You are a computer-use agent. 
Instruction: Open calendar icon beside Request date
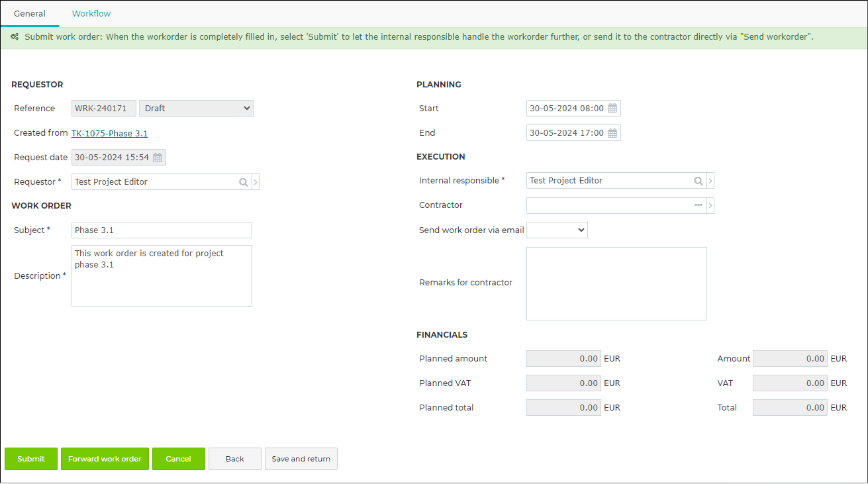[x=158, y=158]
